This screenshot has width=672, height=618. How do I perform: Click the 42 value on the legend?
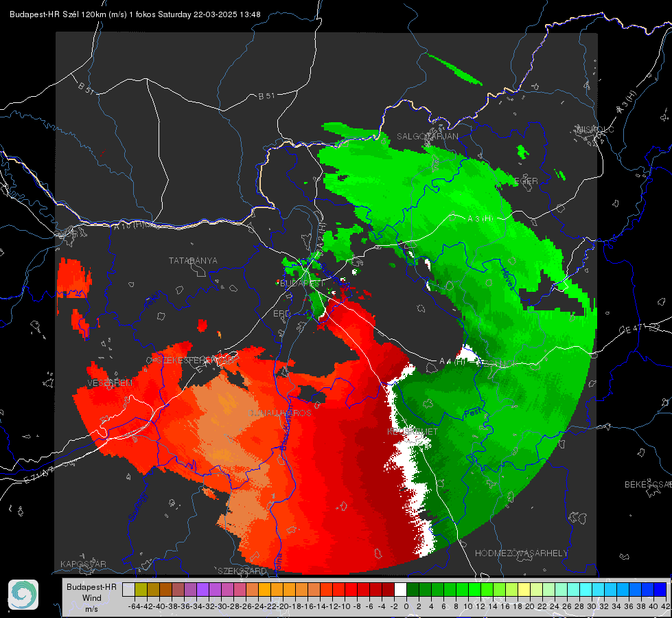pyautogui.click(x=665, y=607)
